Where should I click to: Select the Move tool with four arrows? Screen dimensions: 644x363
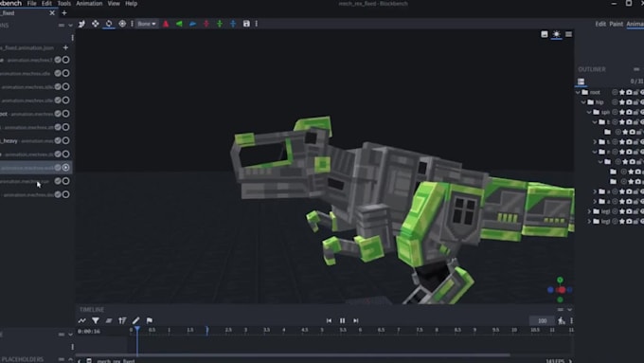pos(96,24)
